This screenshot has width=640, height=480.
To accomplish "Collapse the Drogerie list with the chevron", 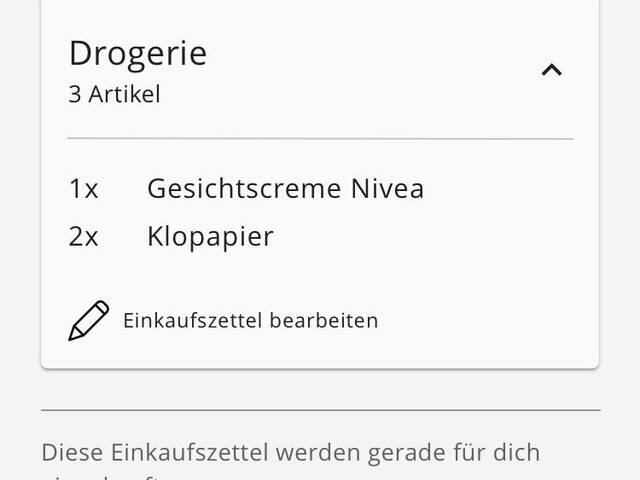I will [x=551, y=70].
